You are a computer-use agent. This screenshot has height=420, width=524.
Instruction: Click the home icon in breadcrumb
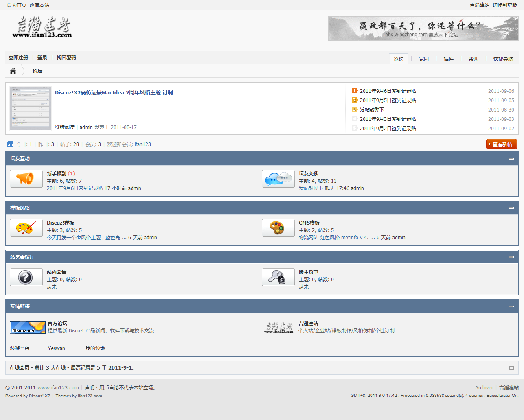coord(13,71)
